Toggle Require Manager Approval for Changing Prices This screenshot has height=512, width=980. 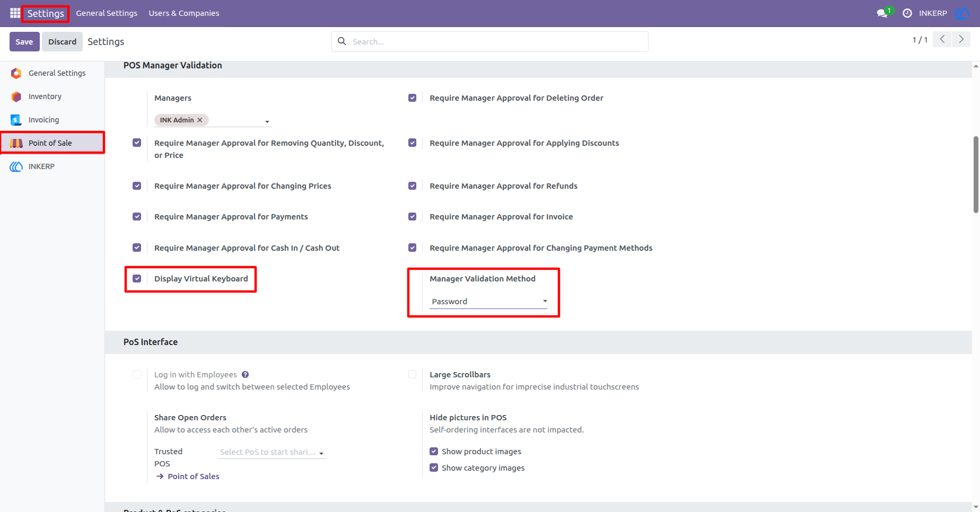point(137,186)
